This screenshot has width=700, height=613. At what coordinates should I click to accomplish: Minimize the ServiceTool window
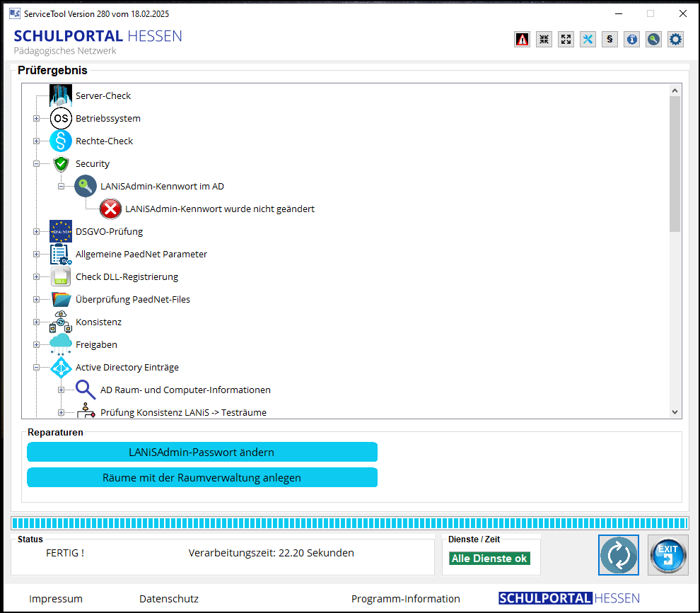click(618, 13)
